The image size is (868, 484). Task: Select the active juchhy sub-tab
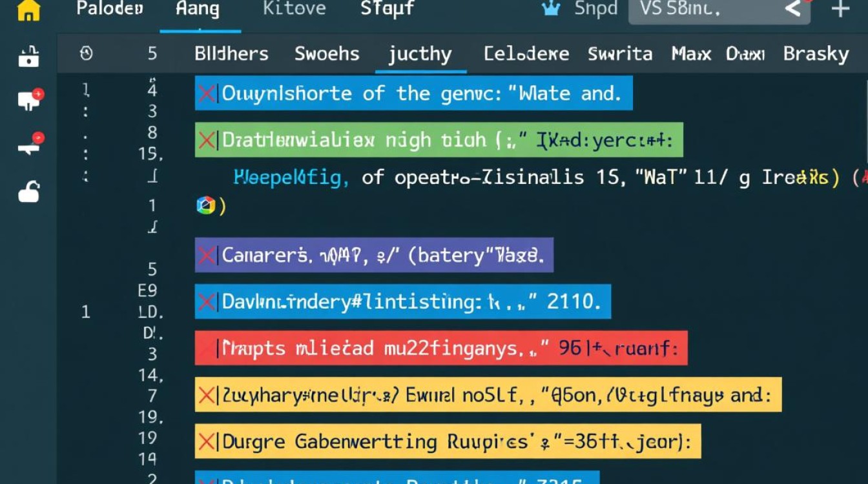click(x=420, y=54)
